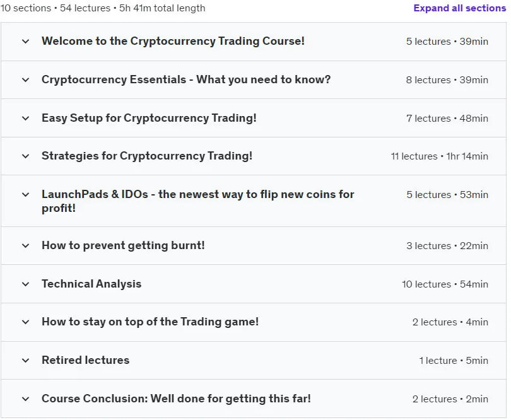511x420 pixels.
Task: Click Expand all sections link
Action: pos(459,8)
